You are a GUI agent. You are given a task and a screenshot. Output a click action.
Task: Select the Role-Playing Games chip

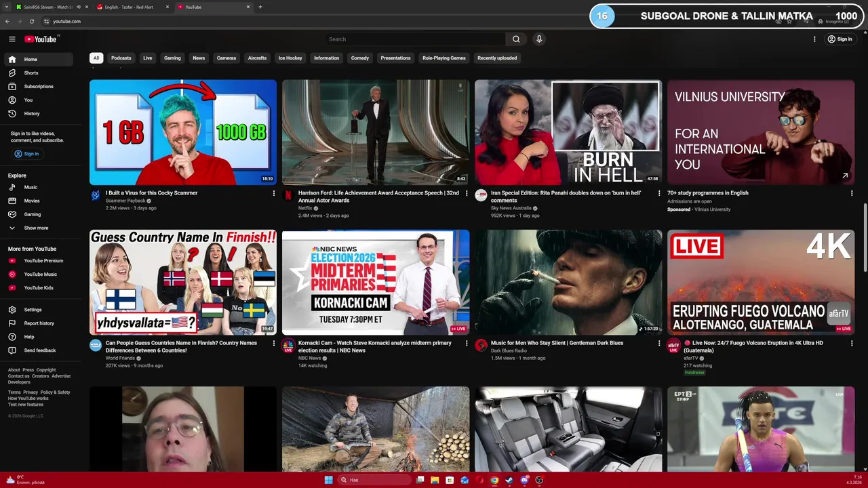(x=444, y=58)
